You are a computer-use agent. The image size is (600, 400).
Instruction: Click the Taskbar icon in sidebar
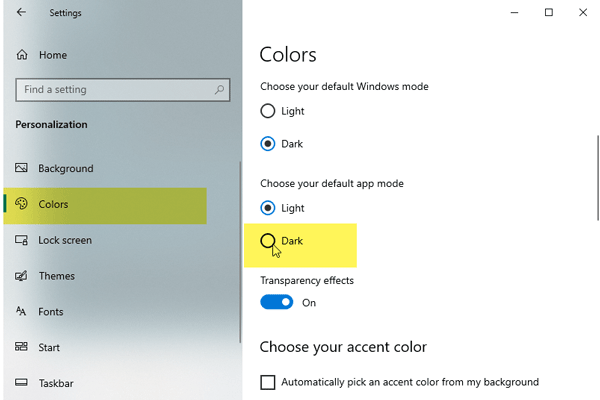coord(22,383)
